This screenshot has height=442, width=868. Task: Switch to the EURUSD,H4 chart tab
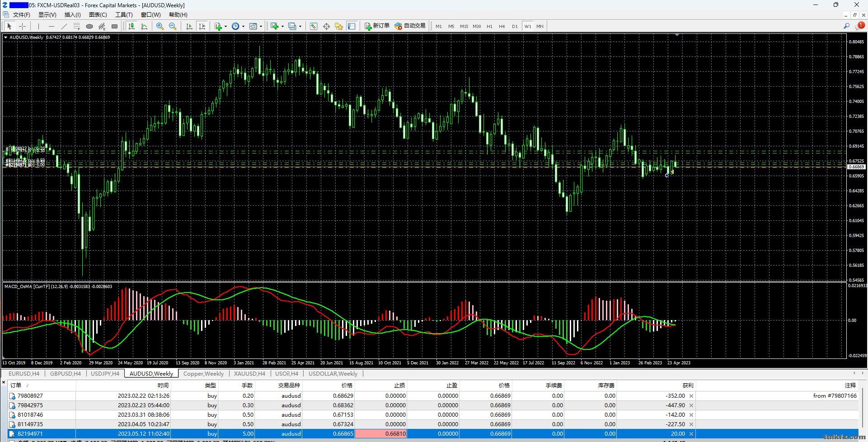(24, 374)
